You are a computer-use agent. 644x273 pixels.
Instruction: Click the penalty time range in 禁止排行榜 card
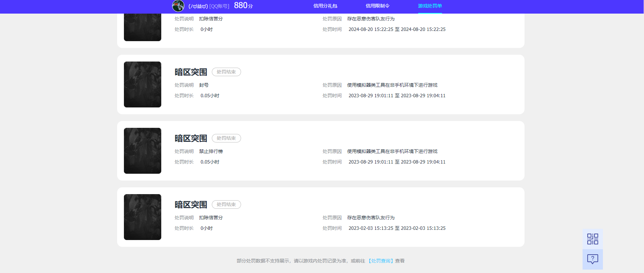(x=397, y=162)
